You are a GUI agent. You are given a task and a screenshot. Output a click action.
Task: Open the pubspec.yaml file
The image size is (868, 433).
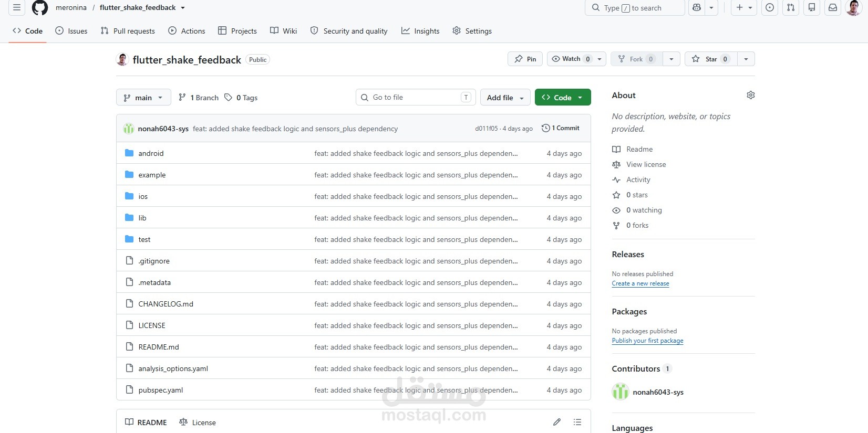point(161,390)
